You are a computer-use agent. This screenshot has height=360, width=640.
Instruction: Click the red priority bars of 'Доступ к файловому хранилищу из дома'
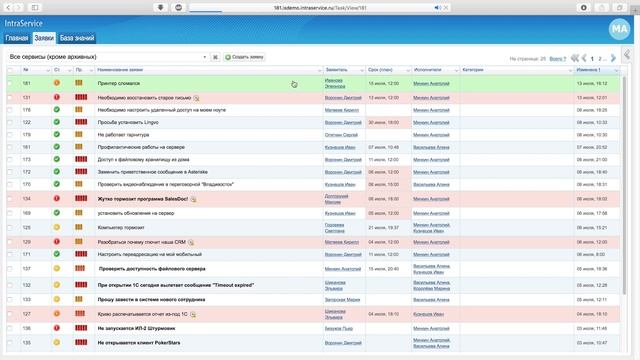tap(81, 159)
